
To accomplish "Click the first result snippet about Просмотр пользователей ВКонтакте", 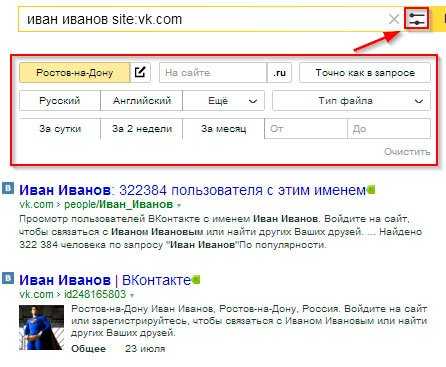I will 221,232.
